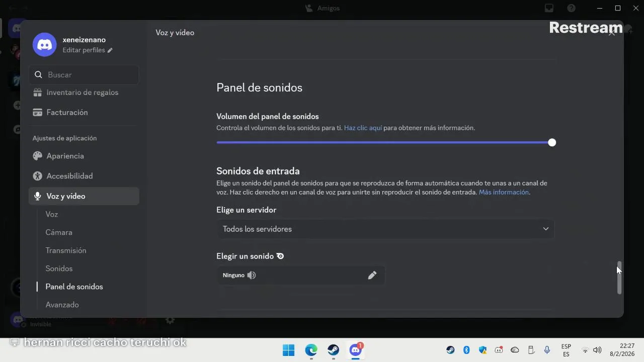Viewport: 644px width, 362px height.
Task: Click the palette icon of Apariencia
Action: coord(37,156)
